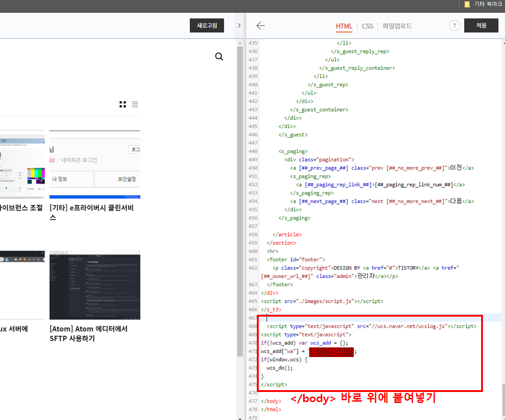Click the </s_guest> tag on line 446

293,135
